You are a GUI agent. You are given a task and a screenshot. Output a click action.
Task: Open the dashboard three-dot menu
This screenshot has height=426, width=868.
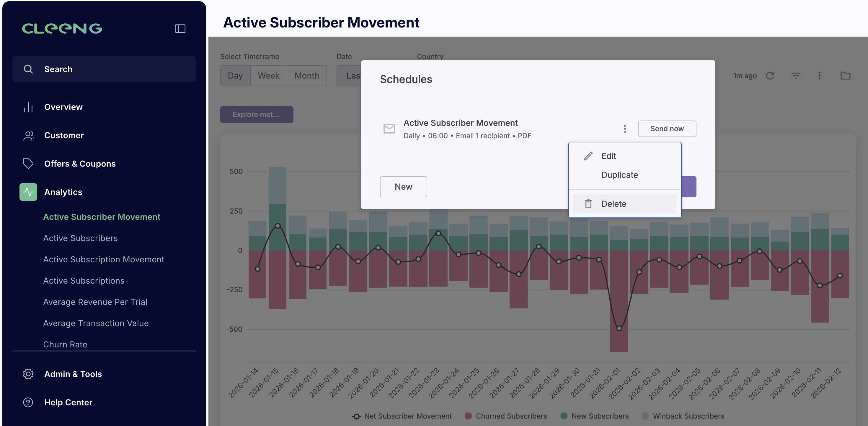coord(820,76)
